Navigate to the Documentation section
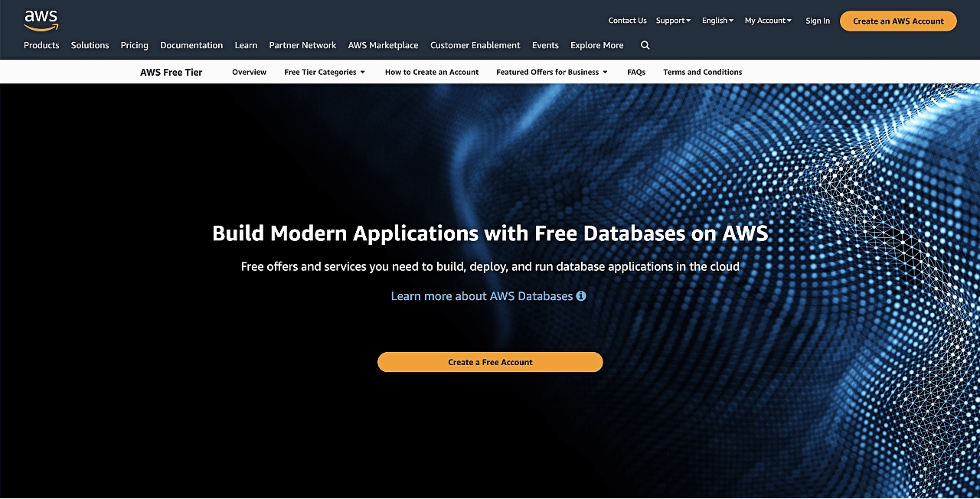980x499 pixels. (x=191, y=45)
